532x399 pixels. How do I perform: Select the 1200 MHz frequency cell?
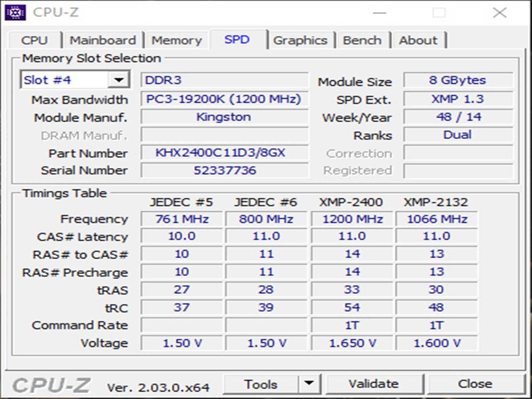point(352,219)
